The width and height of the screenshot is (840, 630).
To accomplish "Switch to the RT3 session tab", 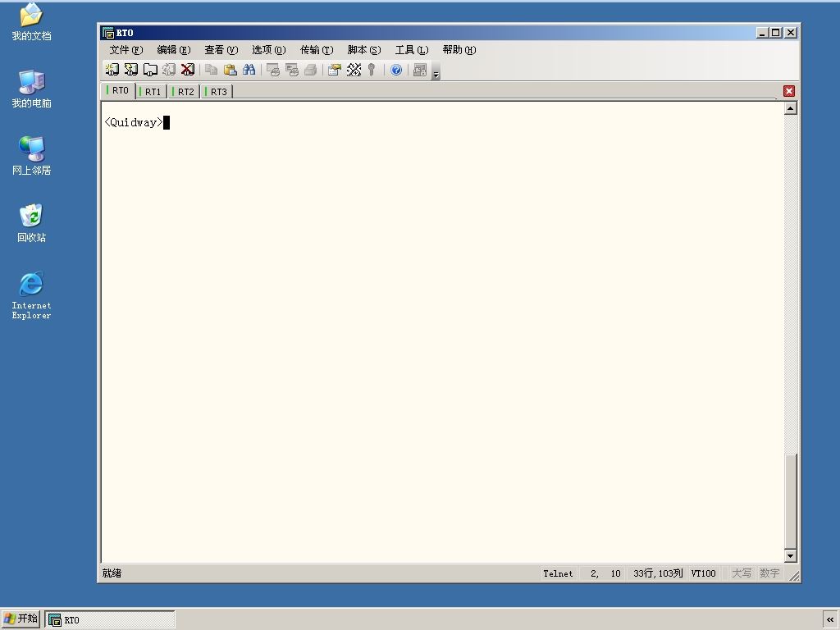I will (217, 92).
